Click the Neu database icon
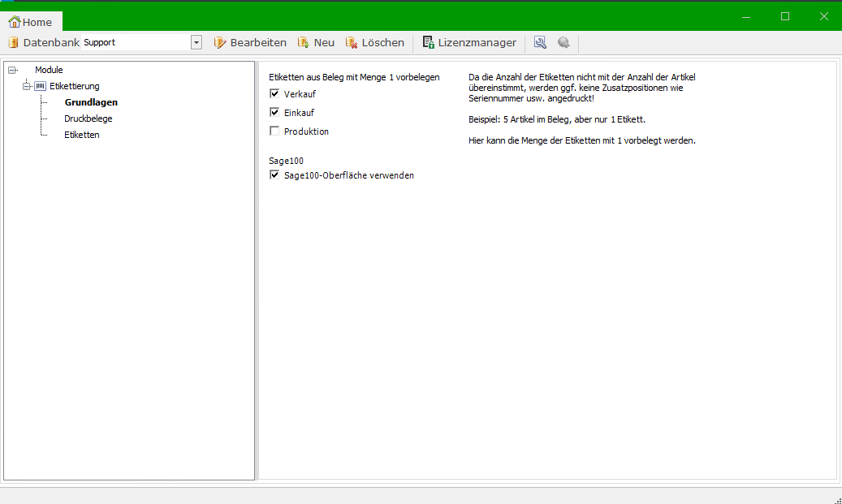 (304, 43)
